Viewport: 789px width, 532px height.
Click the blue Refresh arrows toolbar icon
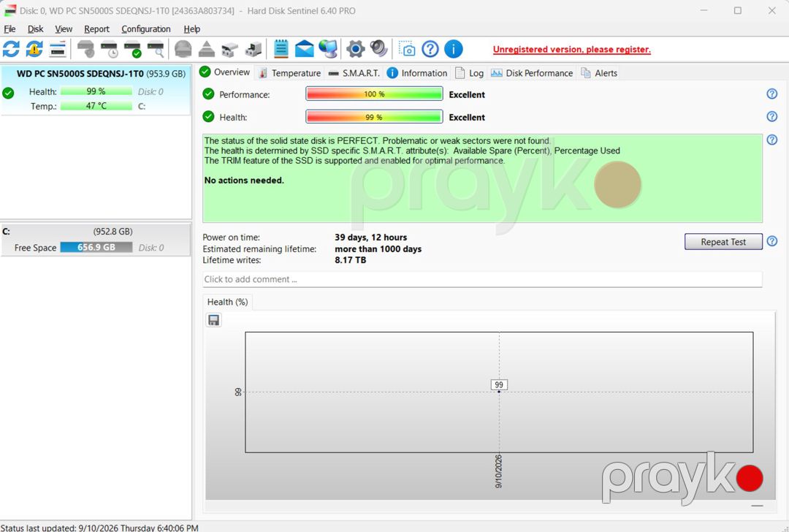(x=11, y=49)
